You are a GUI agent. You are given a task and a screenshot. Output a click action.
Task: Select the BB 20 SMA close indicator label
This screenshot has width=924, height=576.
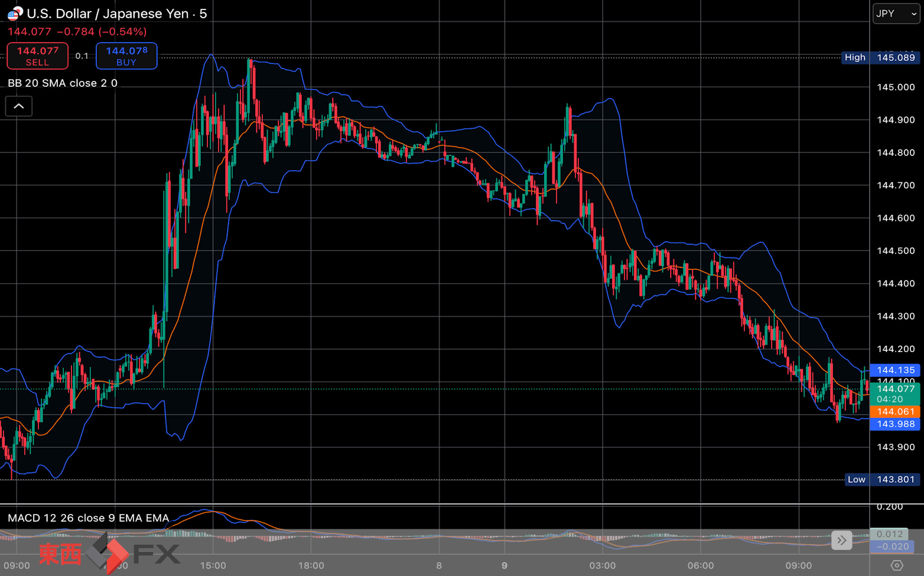pyautogui.click(x=63, y=83)
